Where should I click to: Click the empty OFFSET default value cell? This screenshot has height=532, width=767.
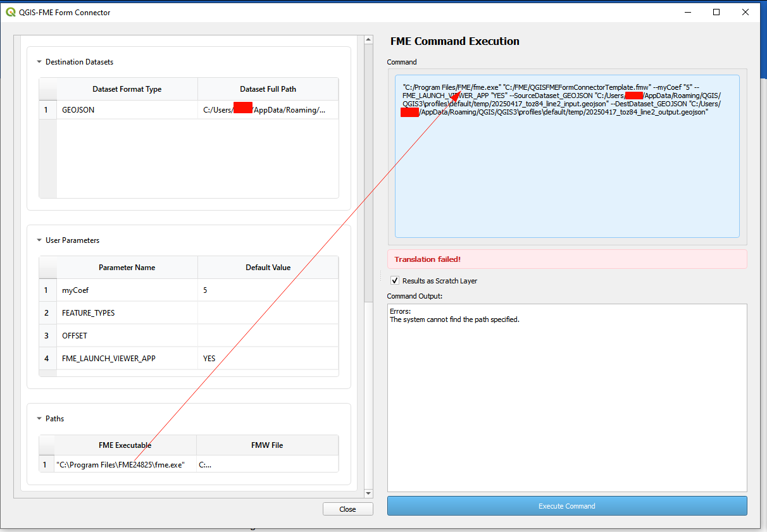pyautogui.click(x=268, y=336)
